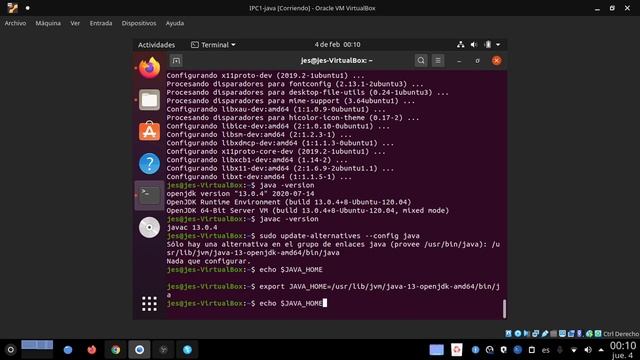
Task: Open the terminal hamburger menu
Action: pos(438,60)
